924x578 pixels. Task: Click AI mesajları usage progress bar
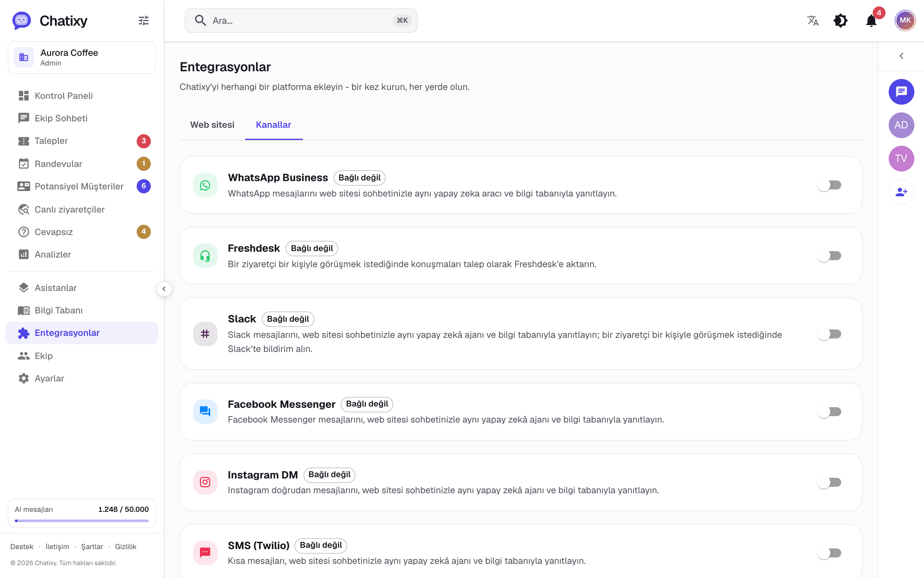click(x=82, y=520)
